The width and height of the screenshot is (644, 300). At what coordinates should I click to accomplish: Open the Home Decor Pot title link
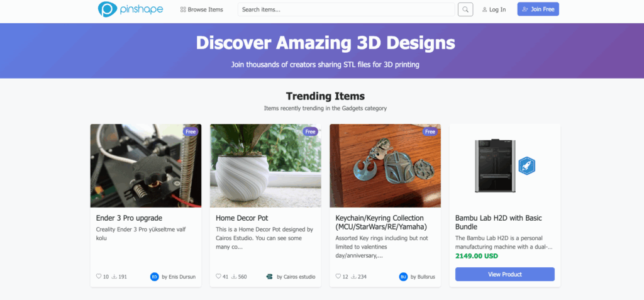(243, 218)
